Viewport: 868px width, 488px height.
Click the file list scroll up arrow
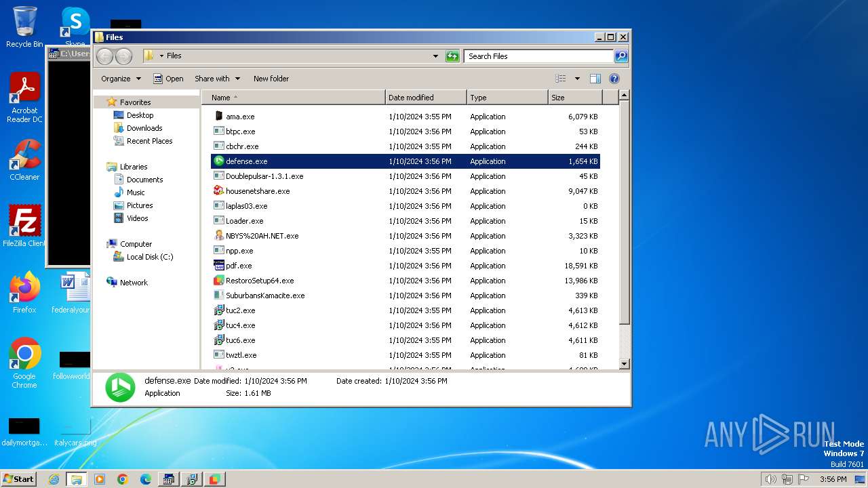(x=625, y=96)
